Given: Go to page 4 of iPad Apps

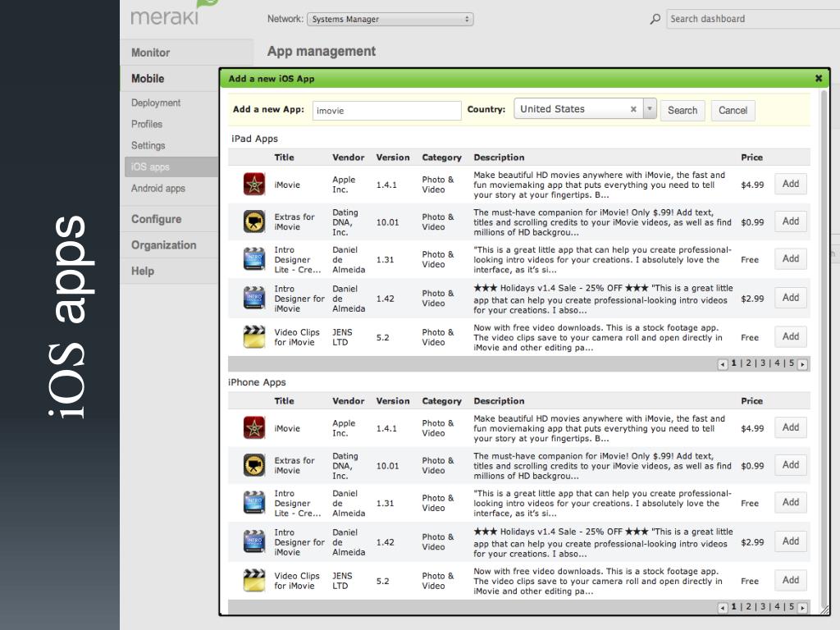Looking at the screenshot, I should (778, 363).
